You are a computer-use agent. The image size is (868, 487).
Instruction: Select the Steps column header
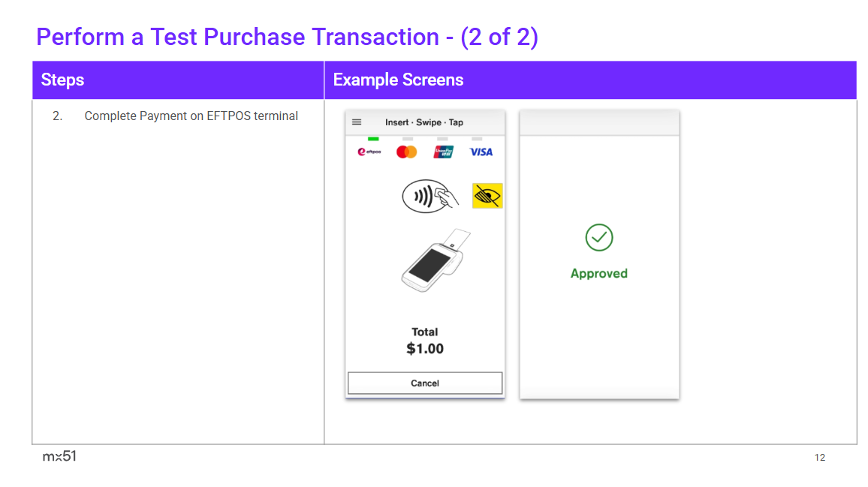pos(63,80)
